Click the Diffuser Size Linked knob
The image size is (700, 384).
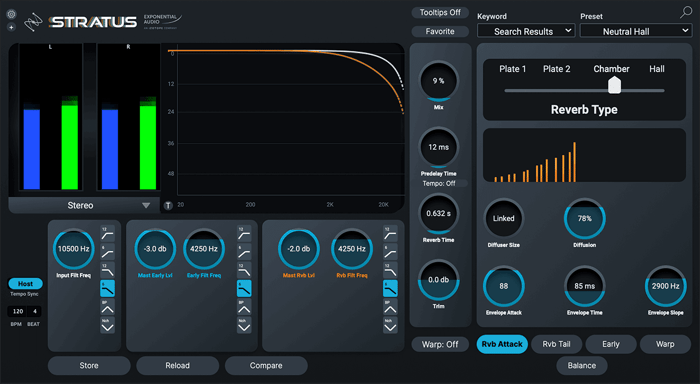point(504,218)
